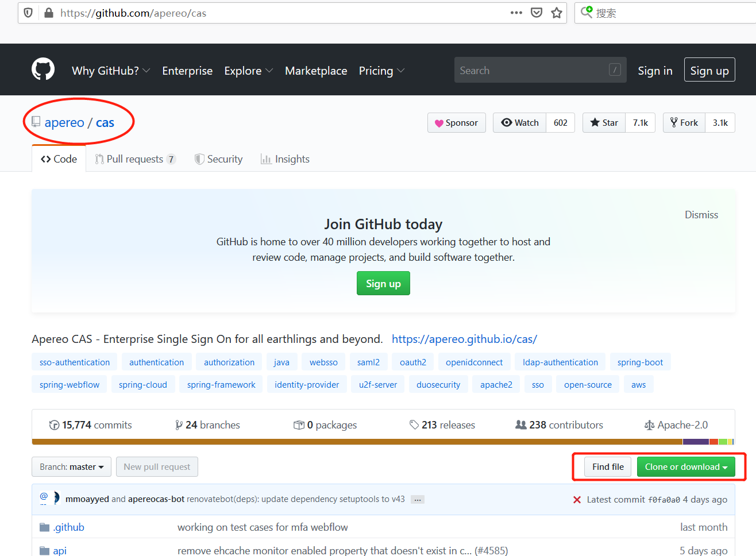
Task: View the 238 contributors
Action: [x=560, y=425]
